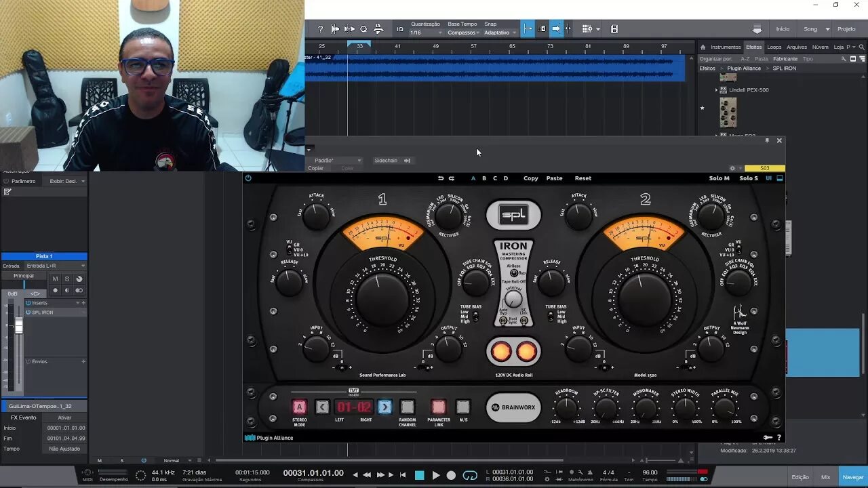Click the download arrow icon near Início
The height and width of the screenshot is (488, 868).
click(757, 29)
